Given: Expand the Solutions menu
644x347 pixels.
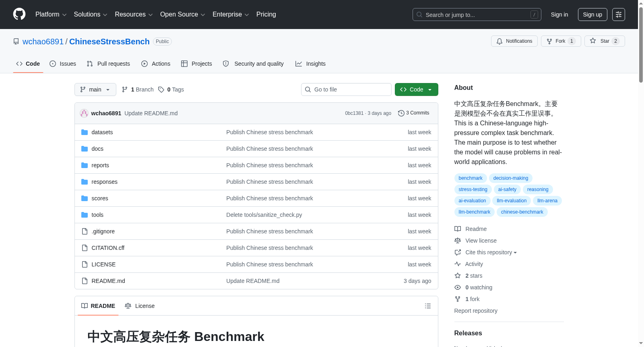Looking at the screenshot, I should tap(91, 15).
